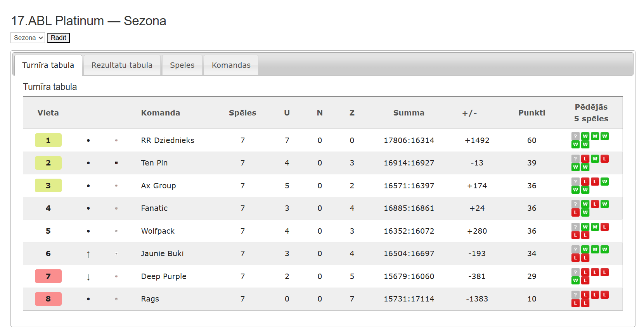The width and height of the screenshot is (644, 329).
Task: Click the first red L badge in Rags row
Action: [585, 295]
